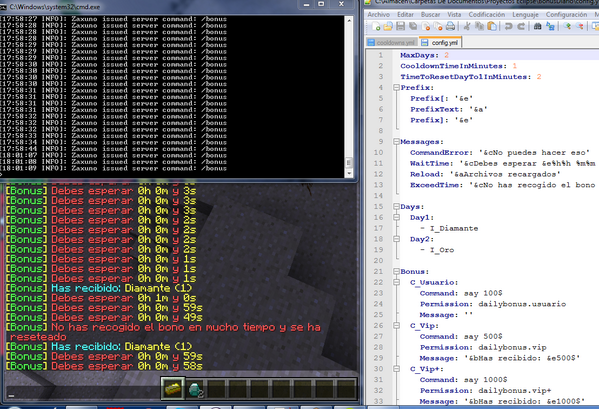Open the Archivo menu
599x409 pixels.
click(x=378, y=15)
